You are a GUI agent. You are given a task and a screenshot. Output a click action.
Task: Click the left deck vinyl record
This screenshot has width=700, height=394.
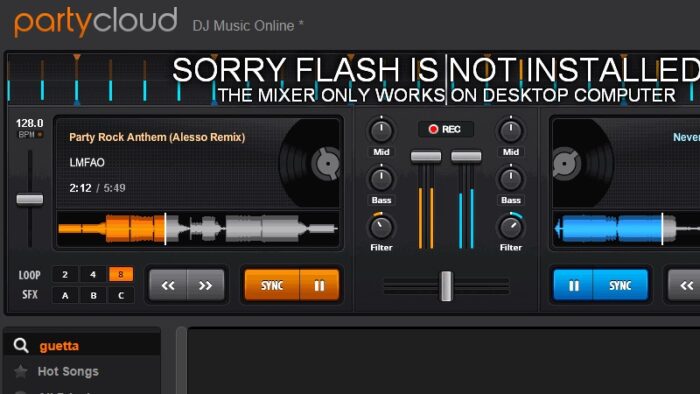pos(310,163)
